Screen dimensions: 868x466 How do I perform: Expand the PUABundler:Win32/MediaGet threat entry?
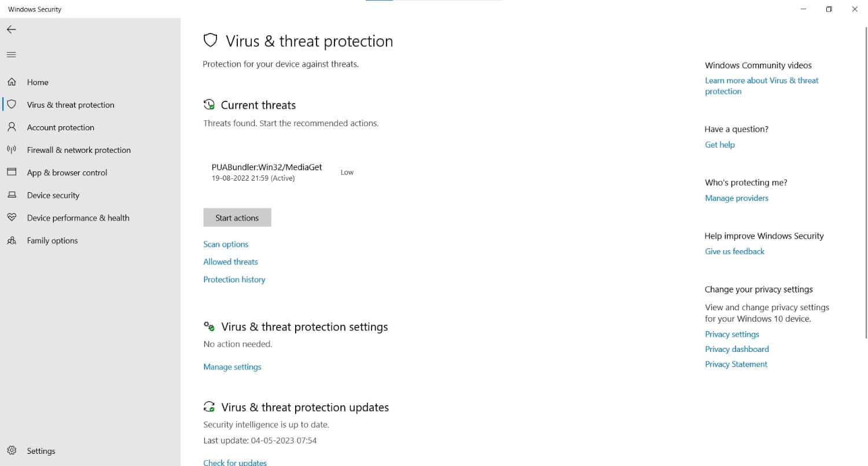coord(282,172)
